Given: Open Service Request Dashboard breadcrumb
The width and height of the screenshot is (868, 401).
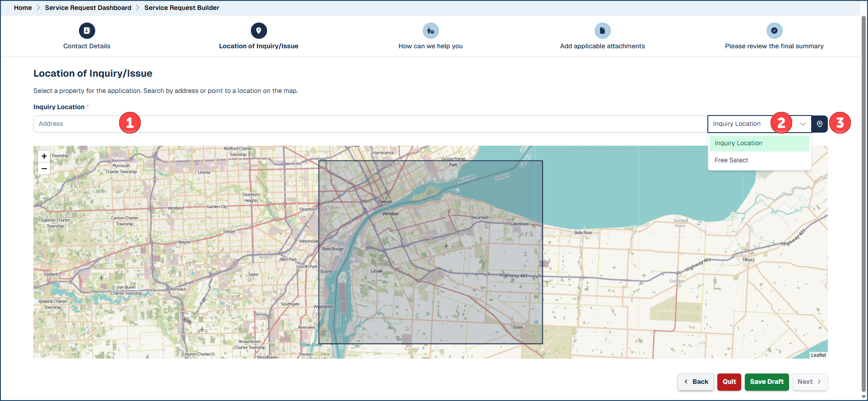Looking at the screenshot, I should (88, 8).
